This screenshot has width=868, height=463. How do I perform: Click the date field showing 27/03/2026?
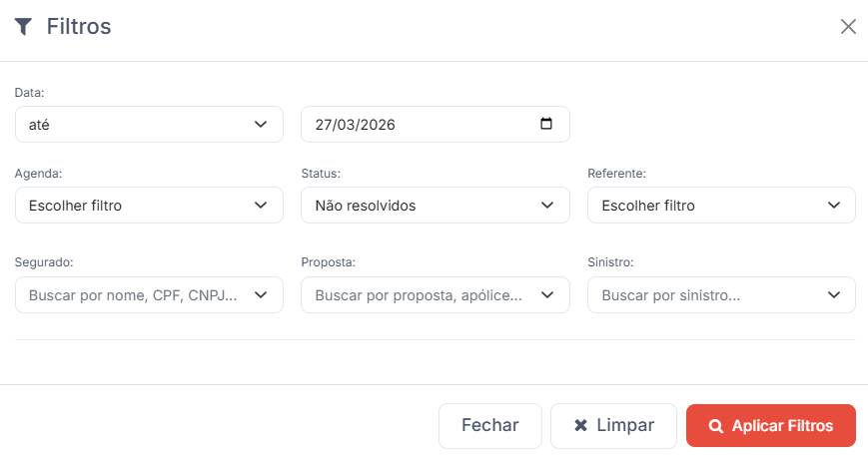tap(420, 125)
